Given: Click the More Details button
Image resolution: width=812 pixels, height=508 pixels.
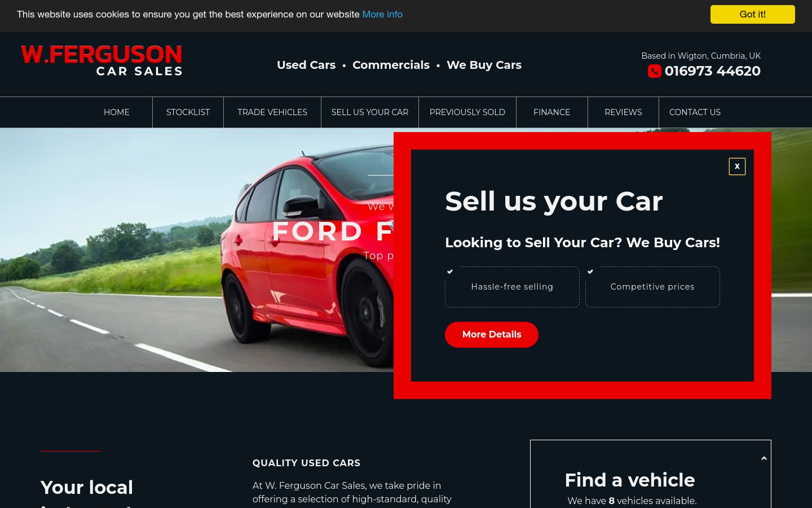Looking at the screenshot, I should click(492, 334).
